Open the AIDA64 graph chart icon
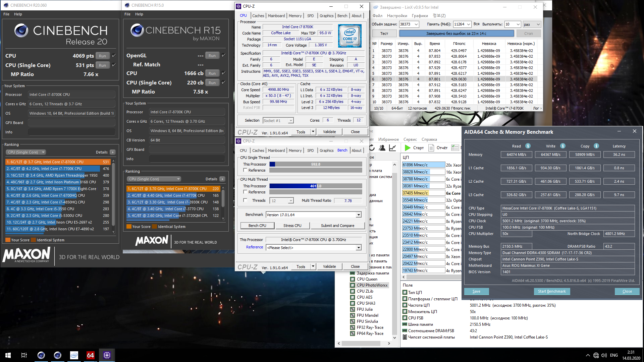This screenshot has width=644, height=362. point(392,148)
